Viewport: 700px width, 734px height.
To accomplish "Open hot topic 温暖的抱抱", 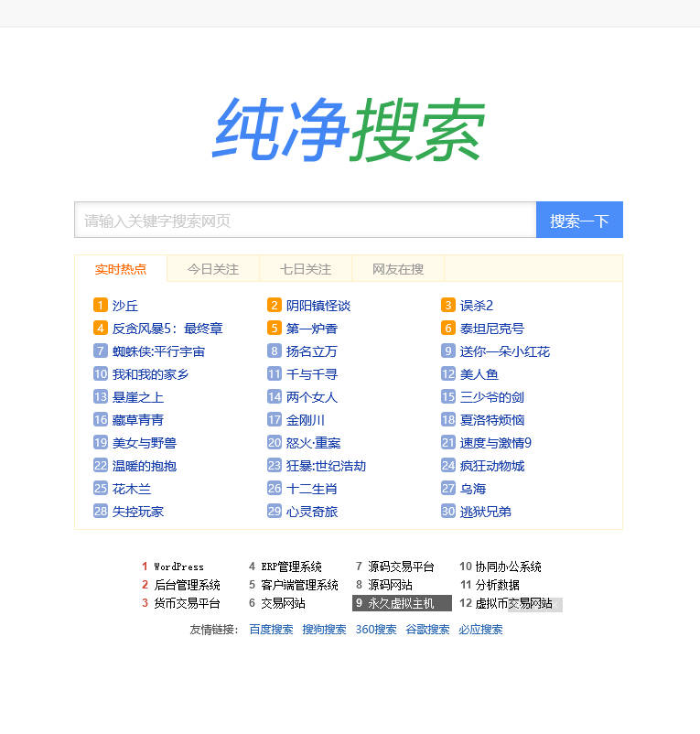I will (145, 466).
